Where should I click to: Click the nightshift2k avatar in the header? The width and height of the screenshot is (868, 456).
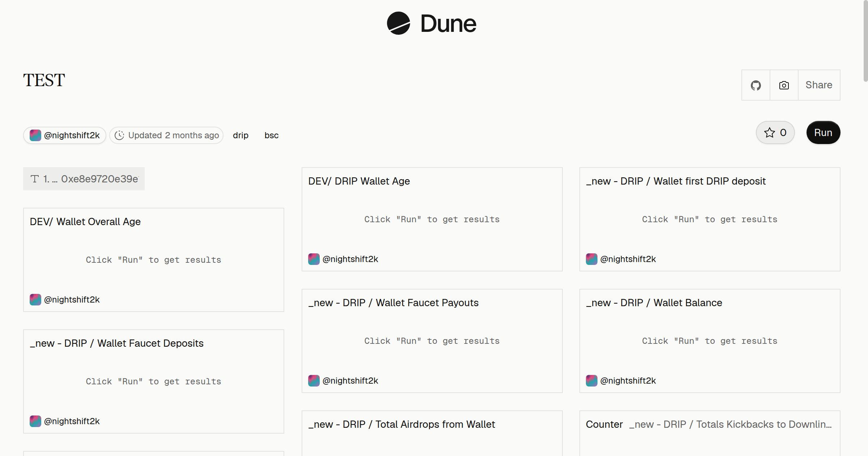coord(35,135)
